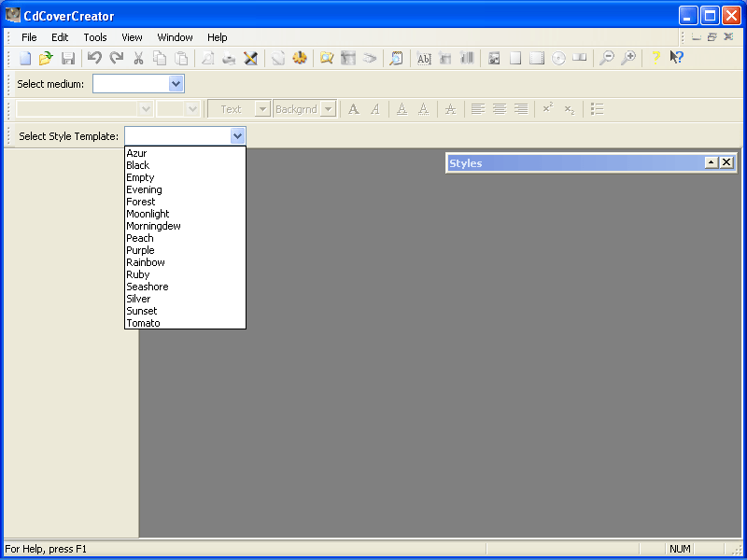Open the Tools menu
Screen dimensions: 747x560
[95, 37]
